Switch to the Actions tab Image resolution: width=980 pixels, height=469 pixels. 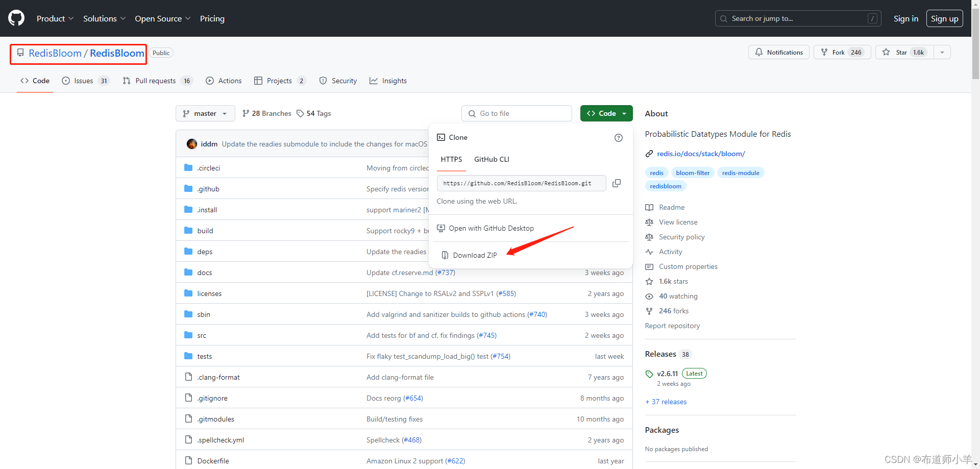tap(224, 81)
